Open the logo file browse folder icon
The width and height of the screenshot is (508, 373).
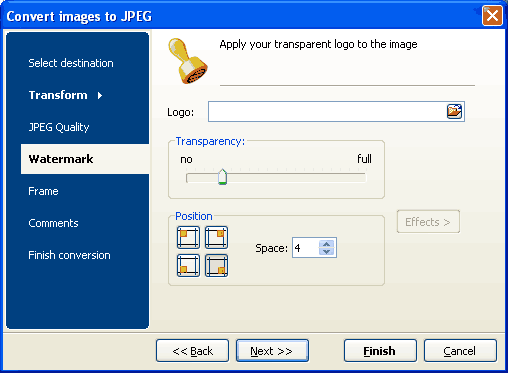454,112
